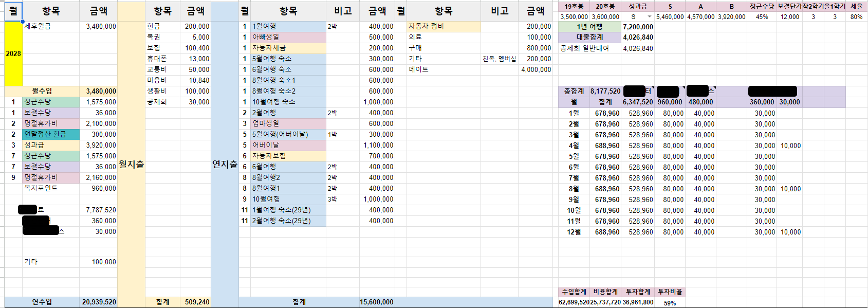Click the 자동차세금 expense cell
Image resolution: width=868 pixels, height=308 pixels.
pyautogui.click(x=288, y=48)
